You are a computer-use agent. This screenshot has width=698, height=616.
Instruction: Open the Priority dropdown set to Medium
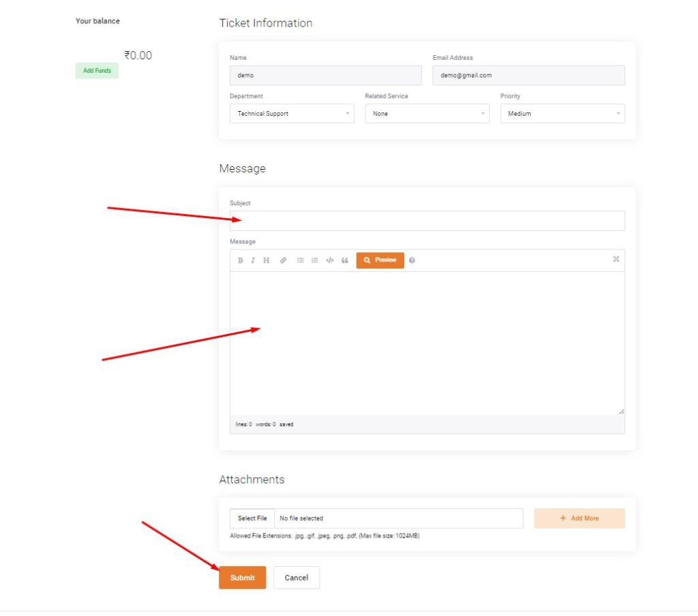pyautogui.click(x=562, y=114)
